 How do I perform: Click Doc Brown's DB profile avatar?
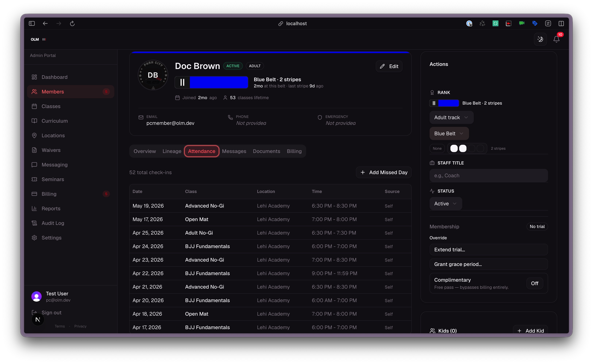(153, 75)
